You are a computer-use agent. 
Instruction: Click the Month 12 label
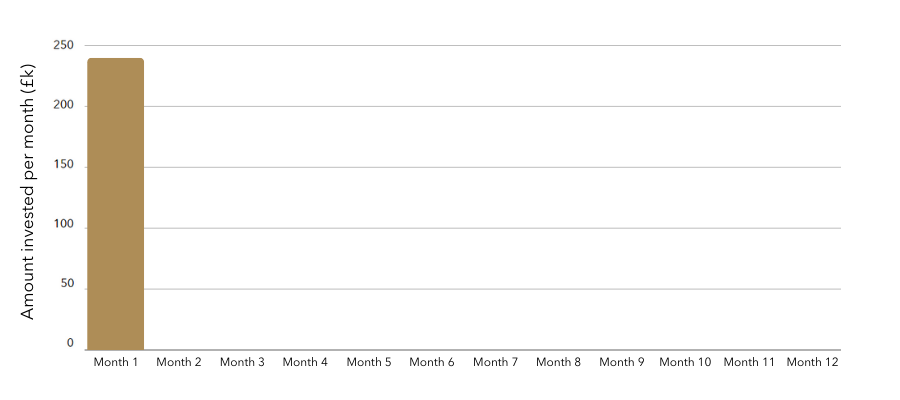pos(812,362)
